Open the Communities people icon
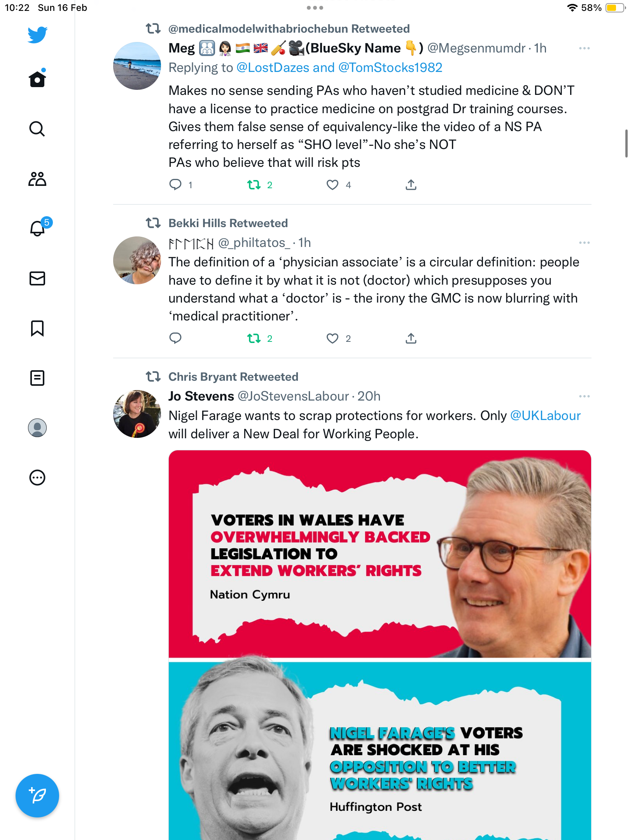The image size is (630, 840). pos(37,179)
